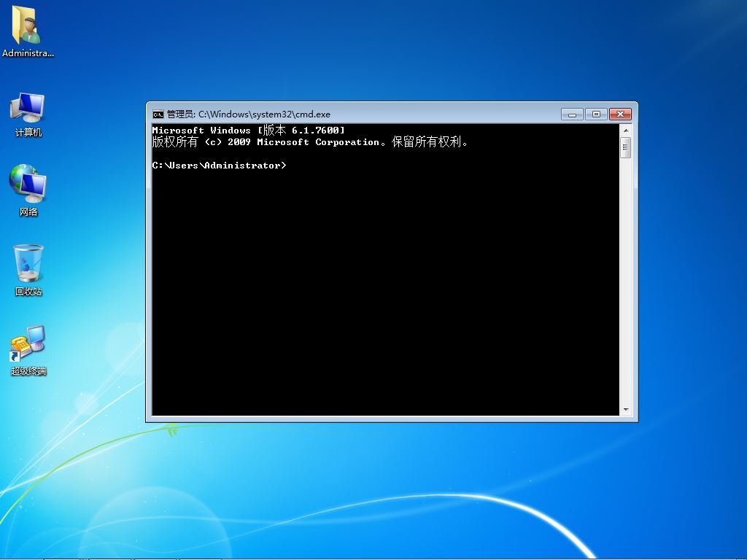
Task: Click the cmd vertical scrollbar thumb
Action: coord(626,147)
